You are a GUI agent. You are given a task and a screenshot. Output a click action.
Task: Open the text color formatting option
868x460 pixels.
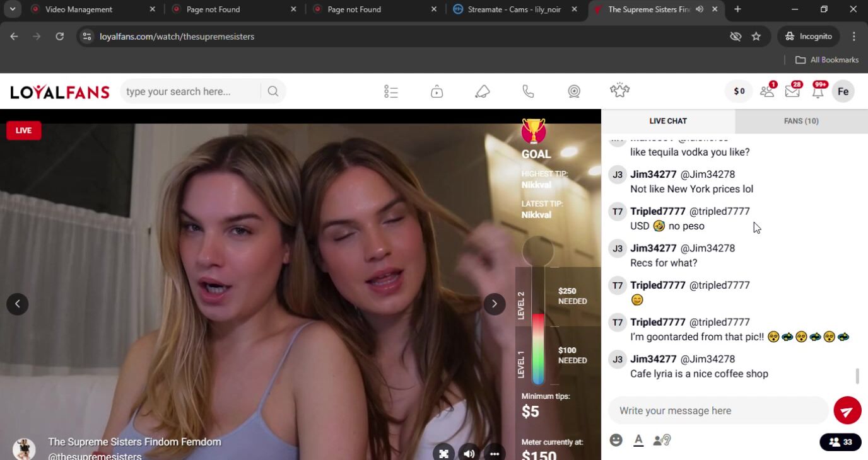pos(638,440)
